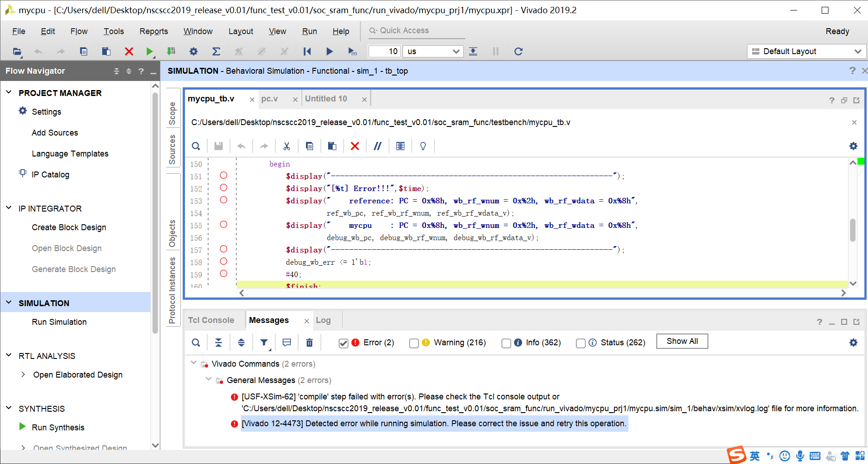Click the green Run flow arrow icon
Image resolution: width=868 pixels, height=464 pixels.
pyautogui.click(x=150, y=51)
